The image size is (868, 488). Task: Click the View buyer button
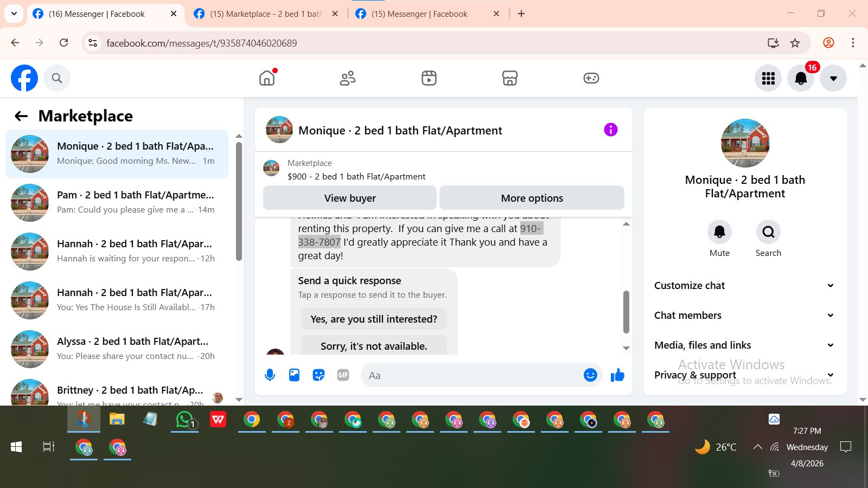tap(350, 198)
